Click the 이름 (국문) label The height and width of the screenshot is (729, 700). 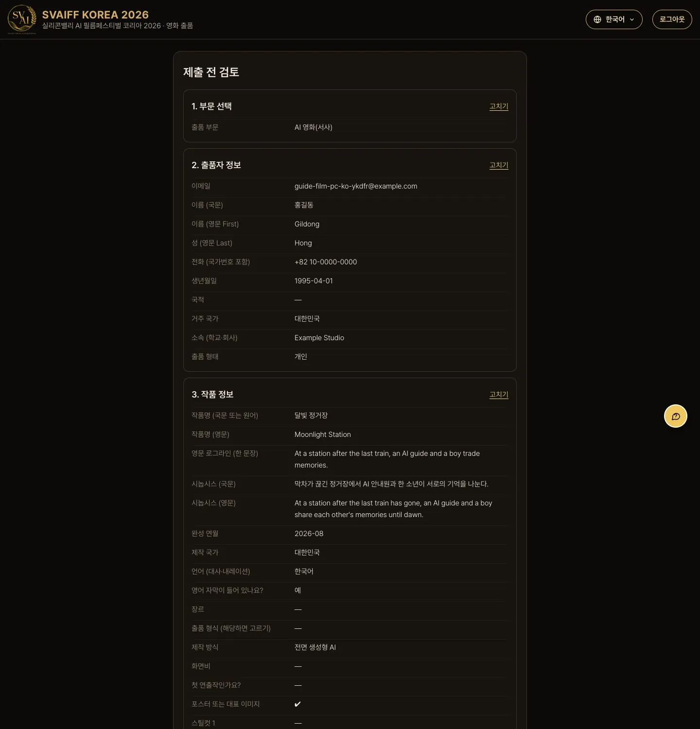[207, 205]
